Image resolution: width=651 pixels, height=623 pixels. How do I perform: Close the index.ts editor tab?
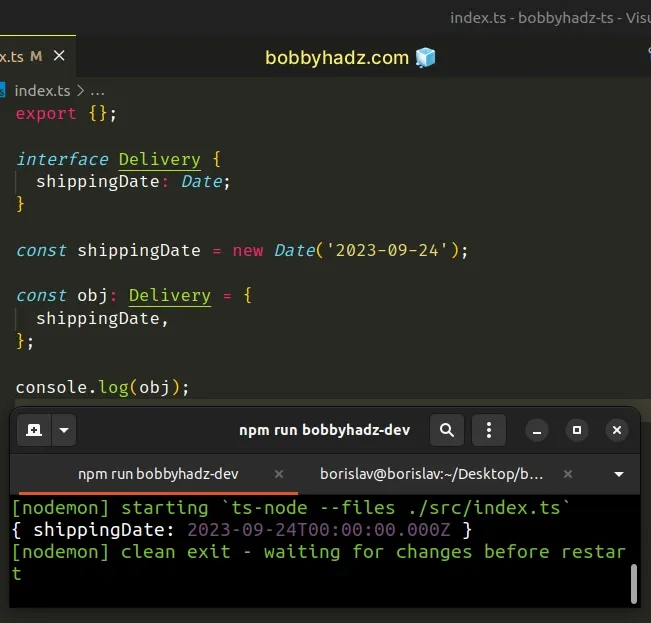[x=59, y=56]
